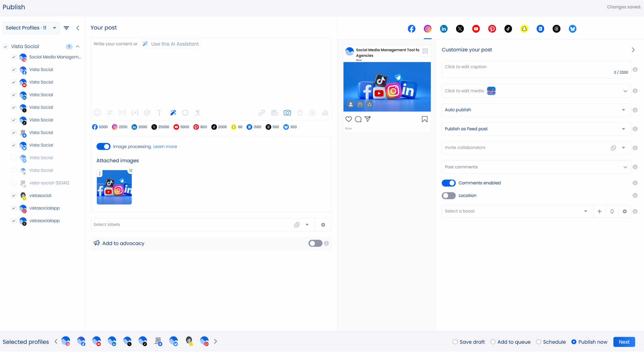Disable the Image processing toggle
Screen dimensions: 644x352
click(x=103, y=146)
